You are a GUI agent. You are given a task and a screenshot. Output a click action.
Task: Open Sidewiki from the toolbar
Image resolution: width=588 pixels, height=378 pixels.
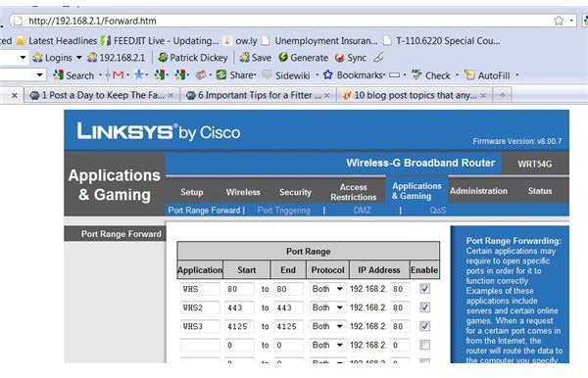pos(286,75)
